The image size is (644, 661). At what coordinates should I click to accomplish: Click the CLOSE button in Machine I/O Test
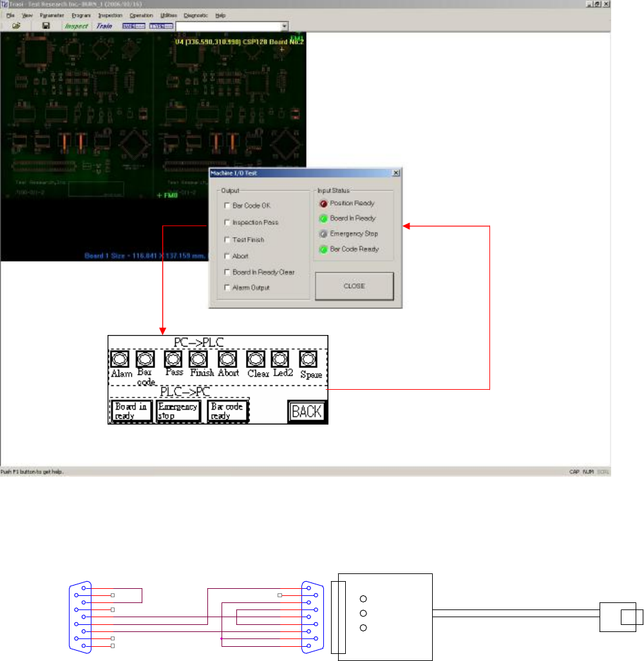(354, 286)
